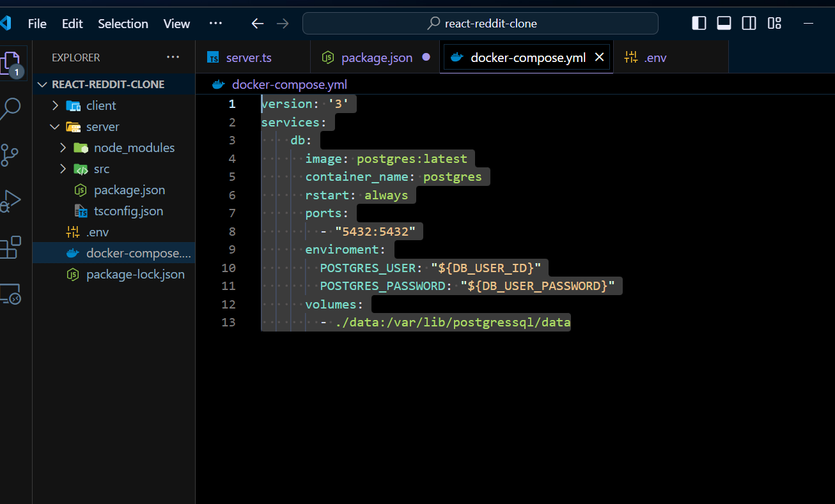The width and height of the screenshot is (835, 504).
Task: Go forward with the right arrow
Action: click(x=283, y=24)
